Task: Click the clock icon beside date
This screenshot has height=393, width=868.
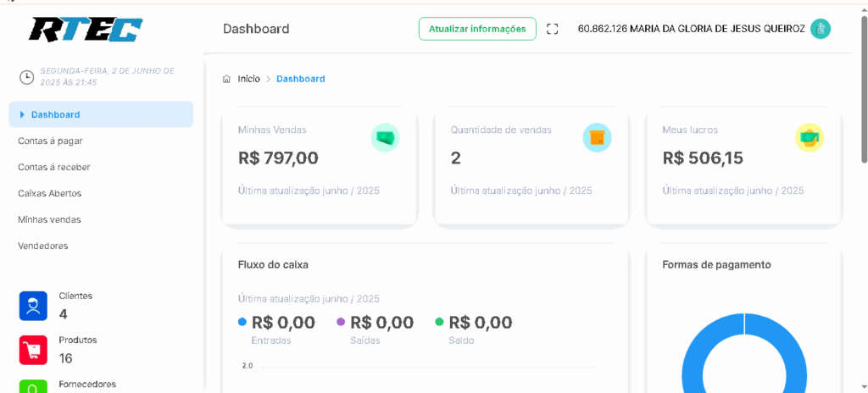Action: [x=27, y=77]
